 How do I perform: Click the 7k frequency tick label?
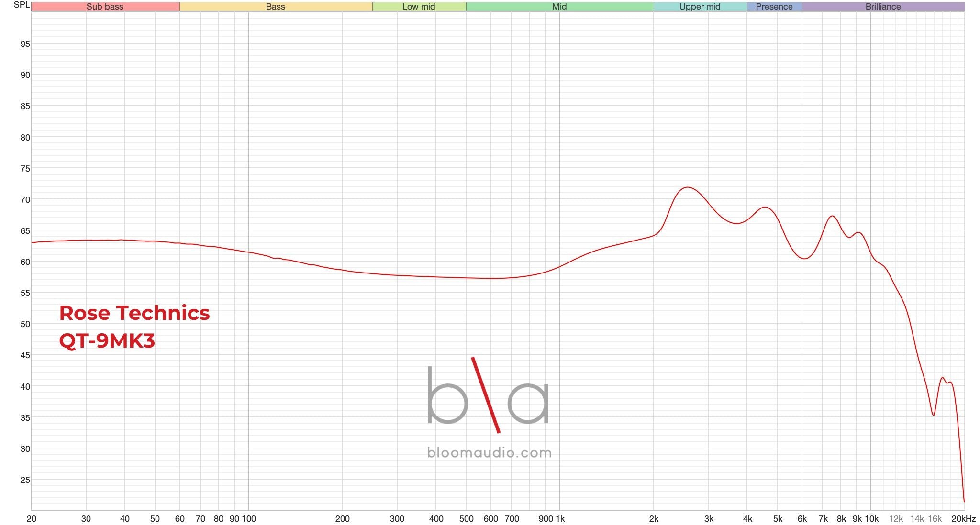point(824,519)
